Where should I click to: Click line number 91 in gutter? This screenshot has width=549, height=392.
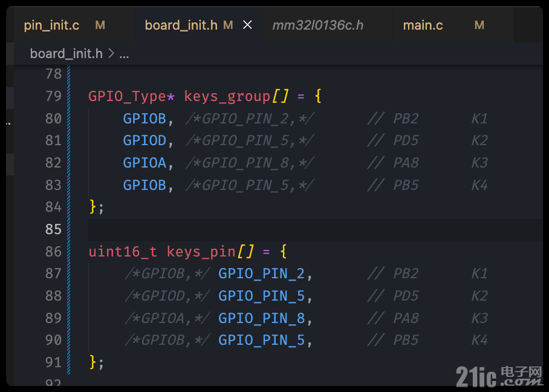(53, 362)
